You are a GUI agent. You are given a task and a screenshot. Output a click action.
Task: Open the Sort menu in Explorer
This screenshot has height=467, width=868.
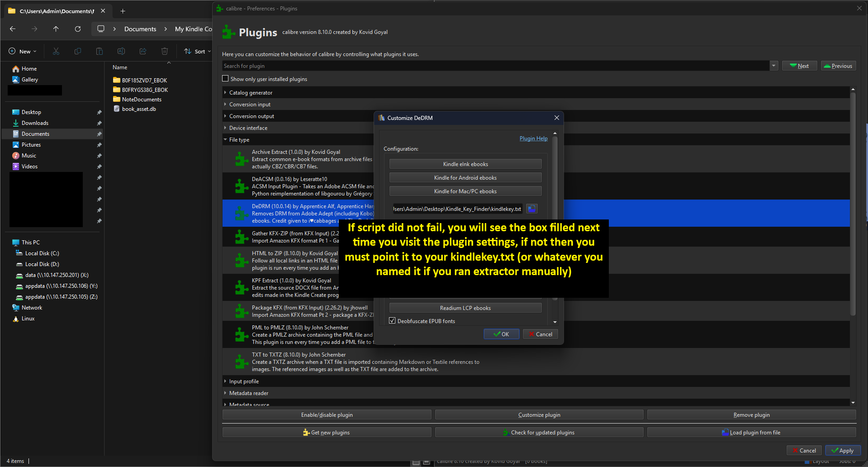197,52
